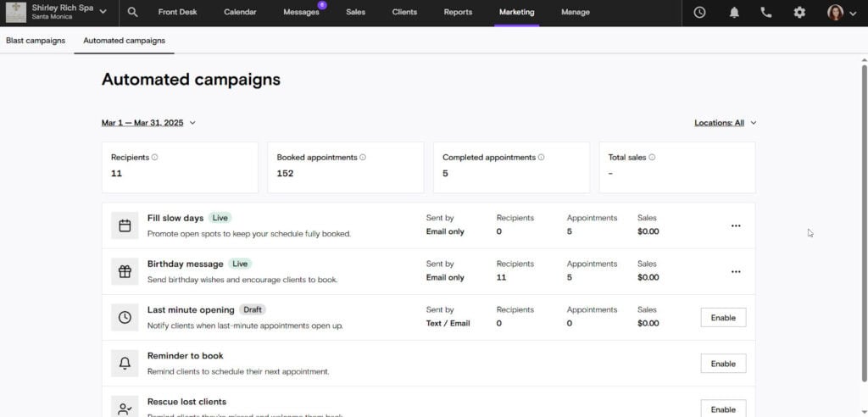The image size is (868, 417).
Task: Click the calendar icon for Fill slow days
Action: (x=125, y=225)
